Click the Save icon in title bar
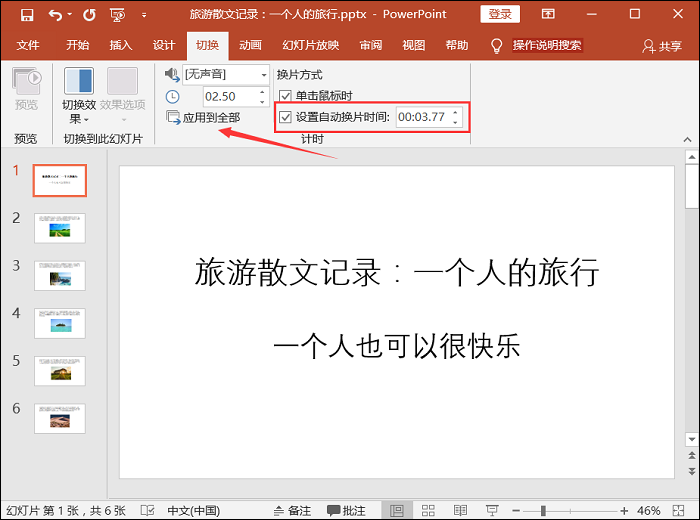Viewport: 700px width, 520px height. pos(26,15)
